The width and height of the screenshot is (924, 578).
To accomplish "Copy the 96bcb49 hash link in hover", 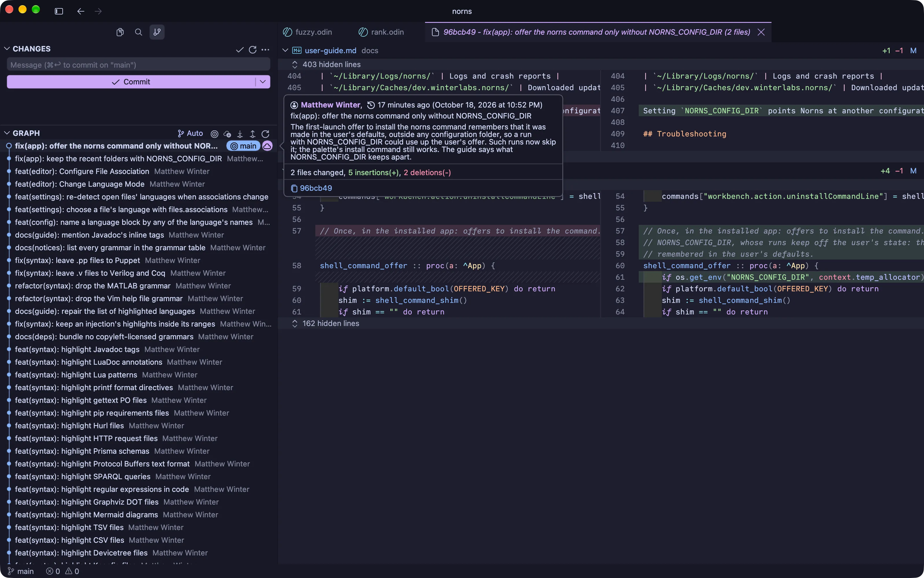I will (x=312, y=188).
